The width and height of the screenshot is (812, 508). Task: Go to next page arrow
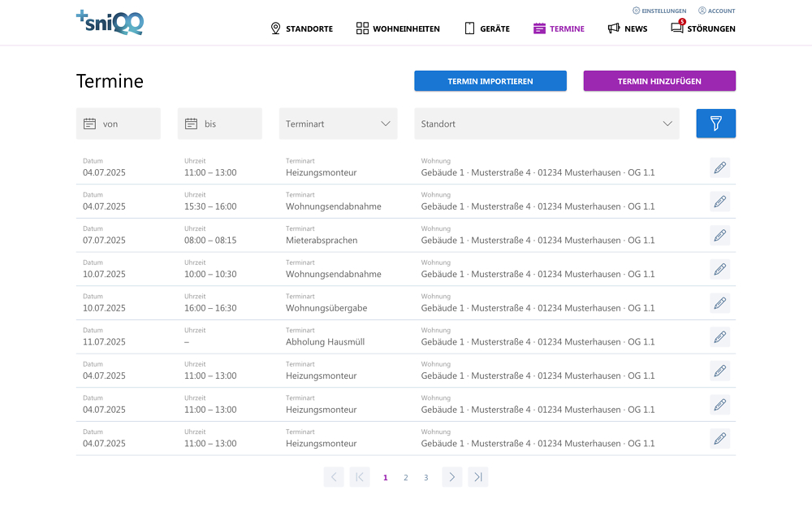[x=452, y=477]
